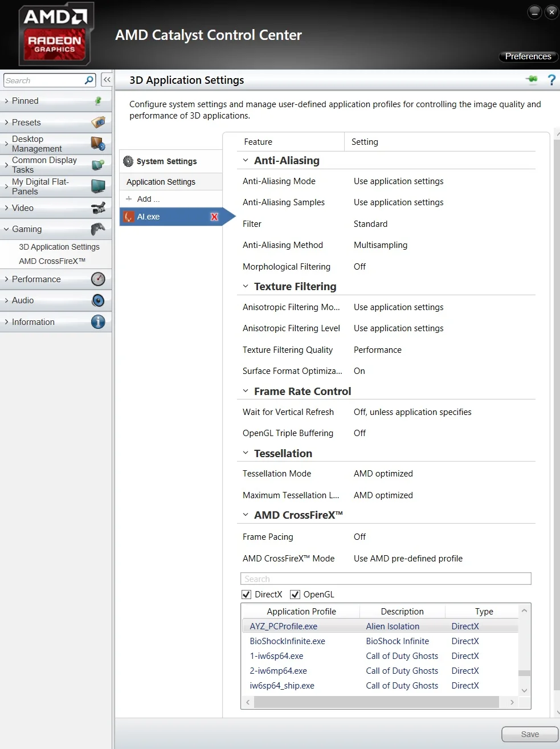This screenshot has height=749, width=560.
Task: Select Application Settings in profile list
Action: tap(171, 182)
